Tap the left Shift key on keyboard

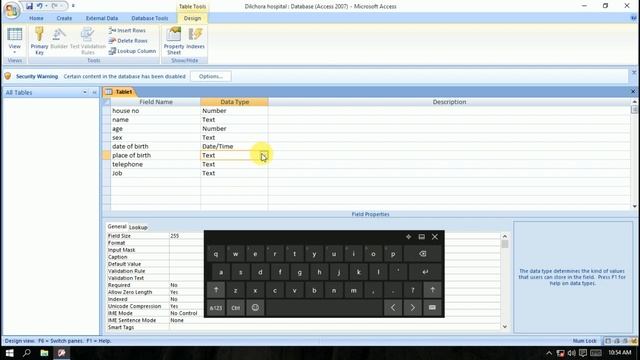(x=216, y=290)
